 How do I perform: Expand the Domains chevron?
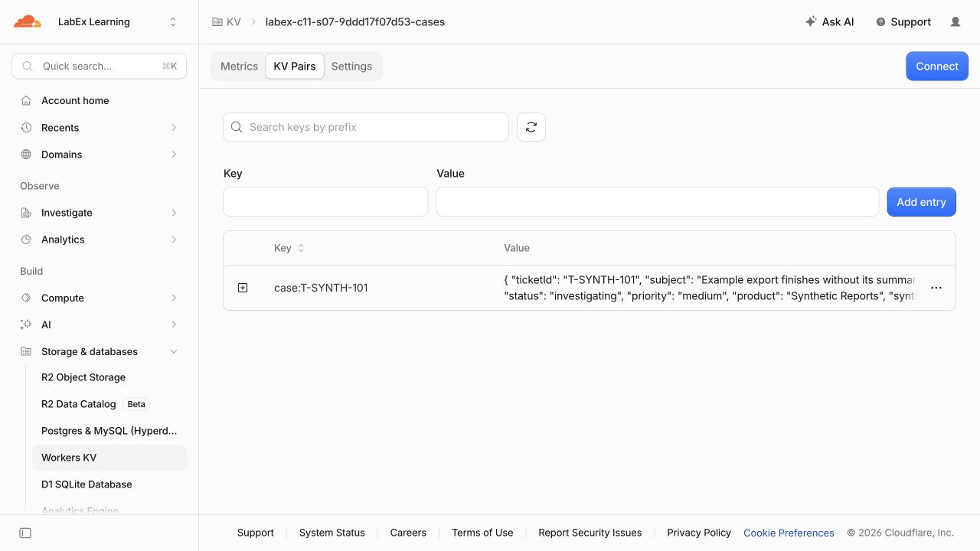174,155
